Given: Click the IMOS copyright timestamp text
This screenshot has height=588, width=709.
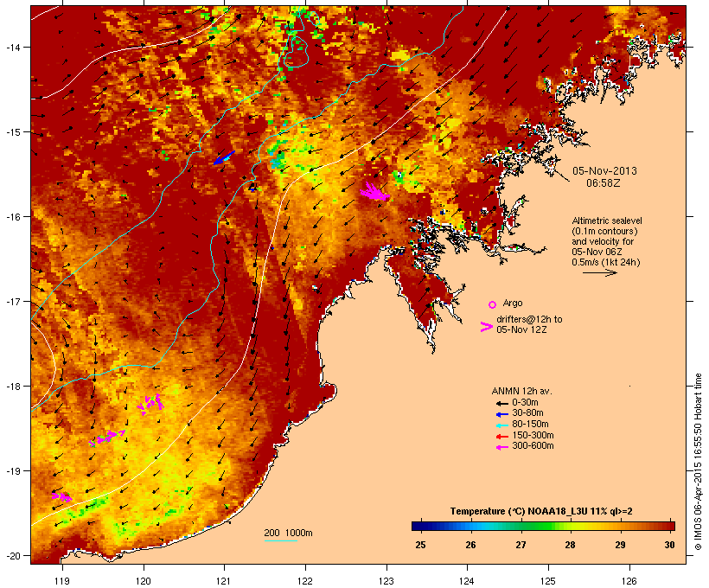Looking at the screenshot, I should click(698, 463).
